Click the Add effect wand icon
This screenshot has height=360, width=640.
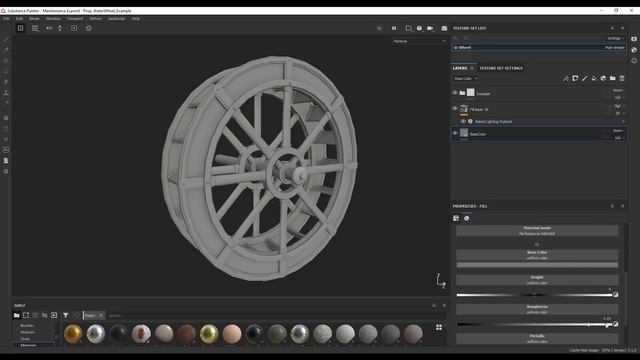tap(565, 78)
